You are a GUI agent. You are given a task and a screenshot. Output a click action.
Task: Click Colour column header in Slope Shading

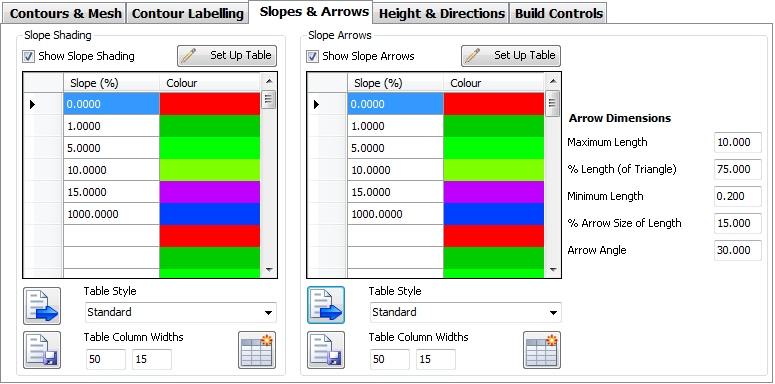pos(210,83)
